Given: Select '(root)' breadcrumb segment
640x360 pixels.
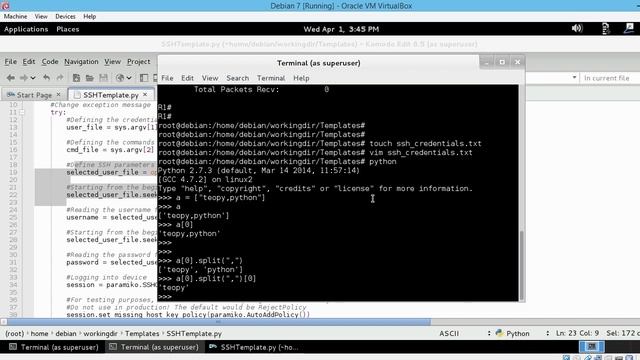Looking at the screenshot, I should coord(14,333).
